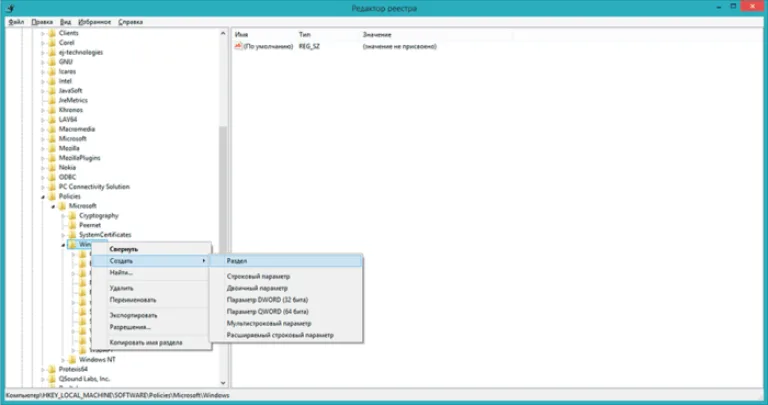Screen dimensions: 768x405
Task: Choose Удалить in the context menu
Action: tap(152, 288)
